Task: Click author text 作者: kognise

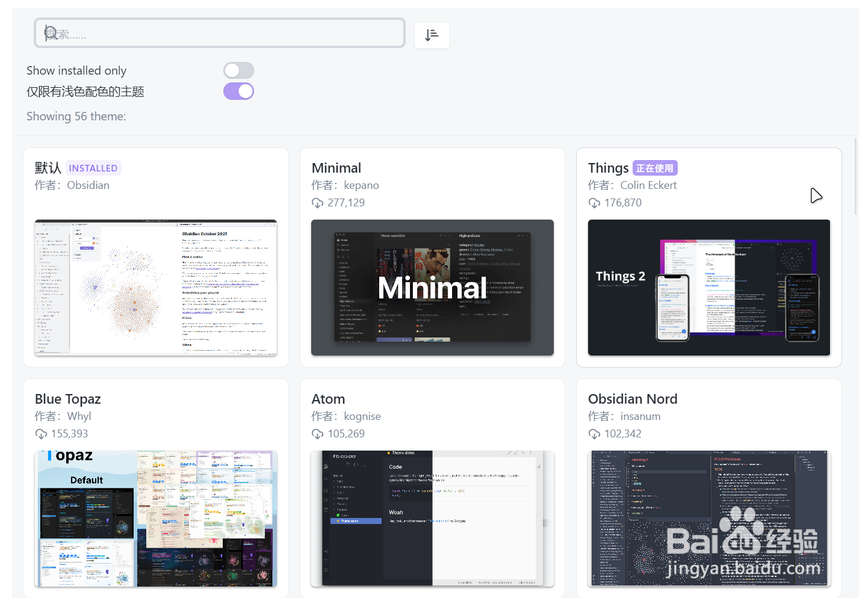Action: [x=346, y=416]
